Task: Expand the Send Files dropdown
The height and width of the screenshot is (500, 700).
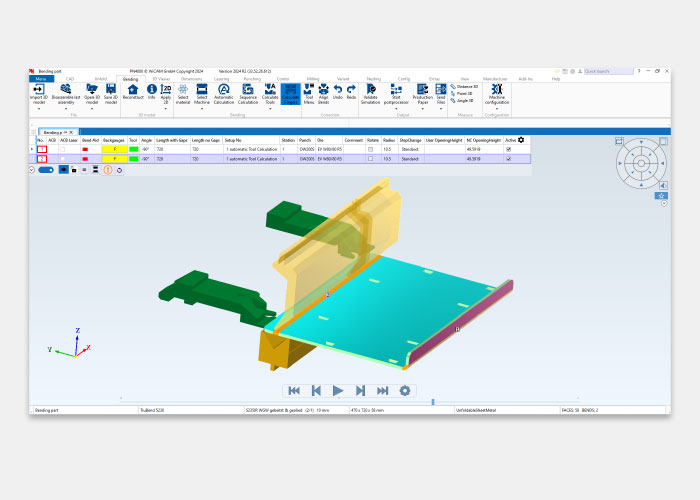Action: point(441,109)
